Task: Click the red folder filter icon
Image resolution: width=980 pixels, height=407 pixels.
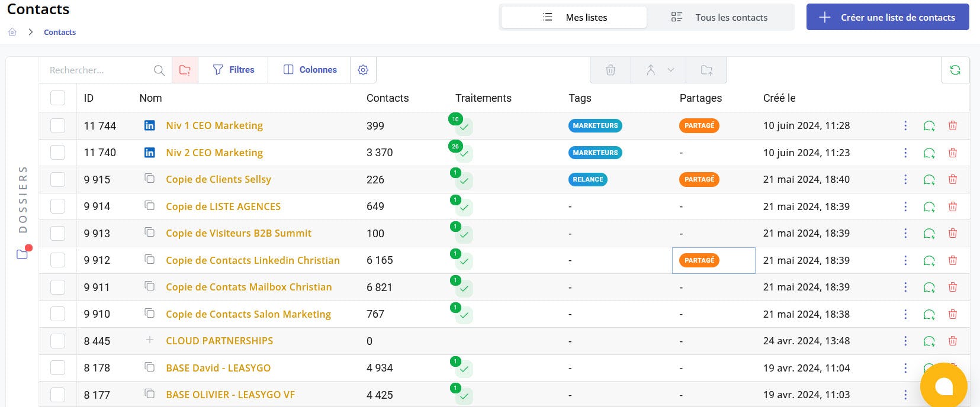Action: coord(185,70)
